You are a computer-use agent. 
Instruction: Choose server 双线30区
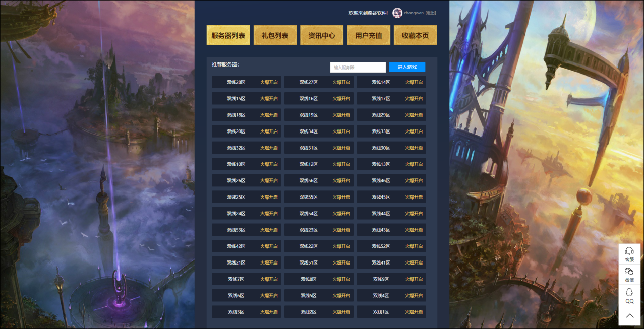click(391, 148)
